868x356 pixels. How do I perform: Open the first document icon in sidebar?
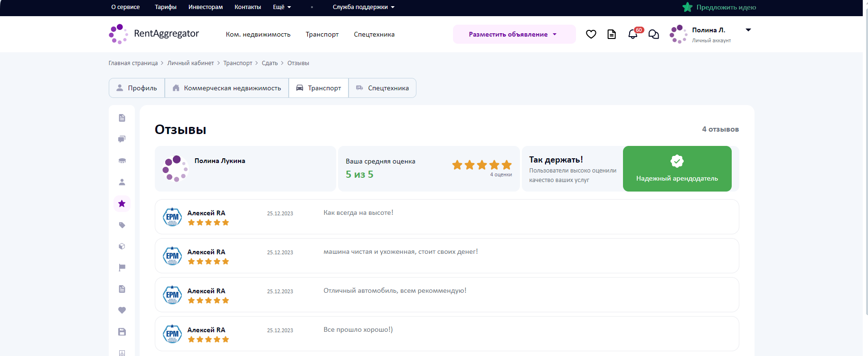122,118
